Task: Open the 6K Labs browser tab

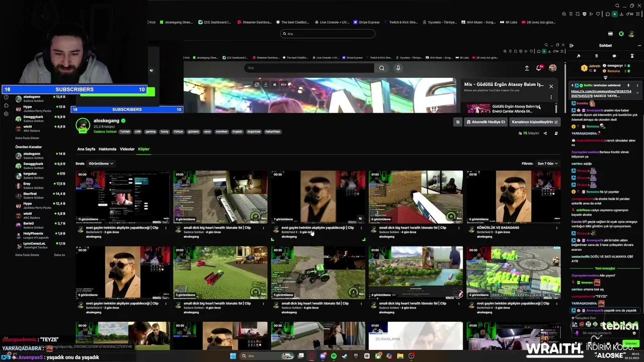Action: pyautogui.click(x=508, y=22)
